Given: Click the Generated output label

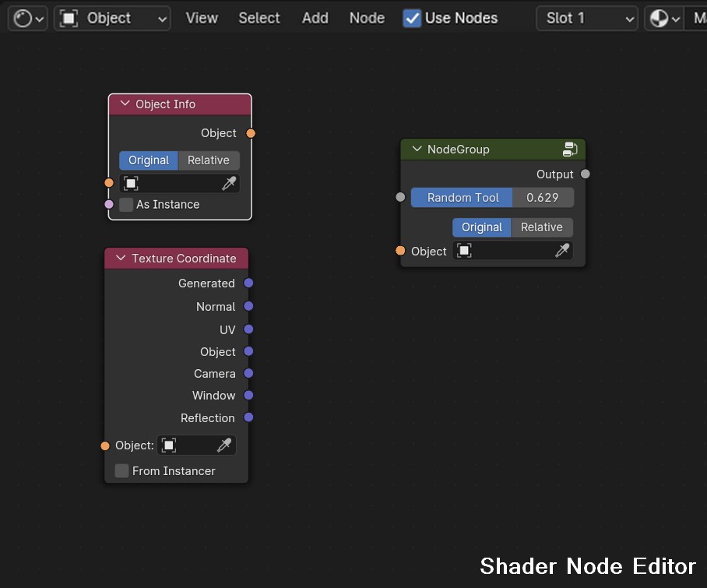Looking at the screenshot, I should click(206, 283).
